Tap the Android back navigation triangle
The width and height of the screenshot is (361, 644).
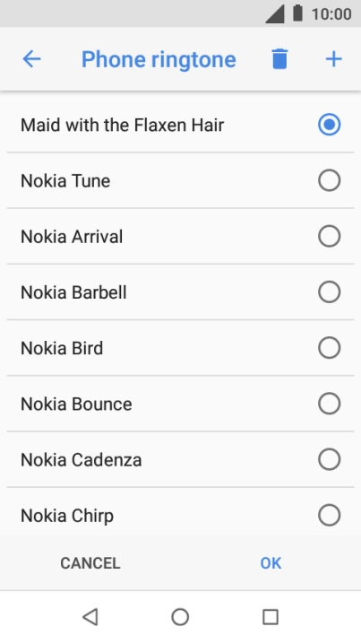(x=90, y=617)
